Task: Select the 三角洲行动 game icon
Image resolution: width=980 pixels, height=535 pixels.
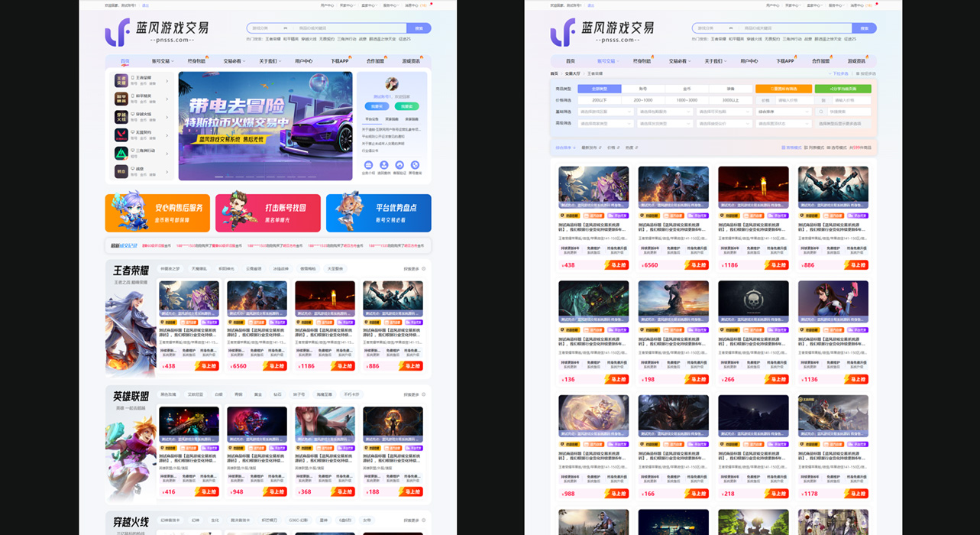Action: 121,154
